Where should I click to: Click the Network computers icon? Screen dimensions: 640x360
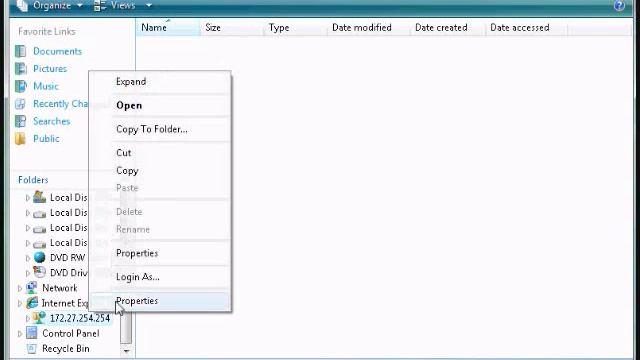pyautogui.click(x=31, y=288)
